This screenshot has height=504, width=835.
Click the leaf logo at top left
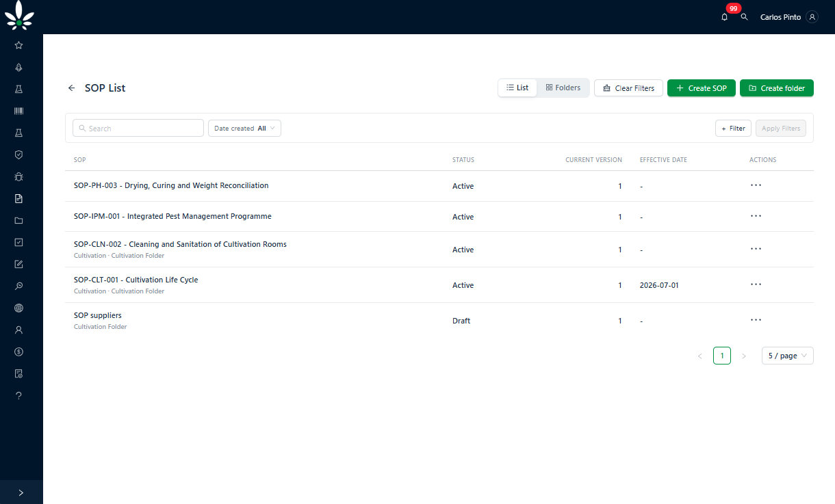click(x=19, y=16)
